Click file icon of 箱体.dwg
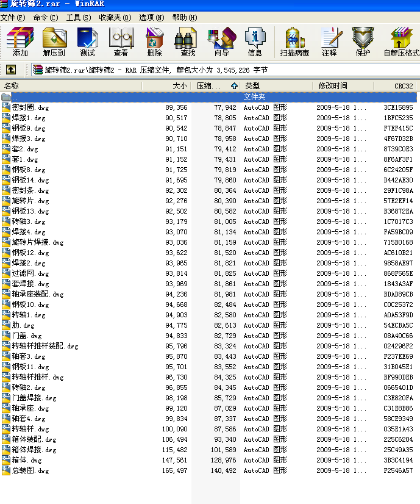The width and height of the screenshot is (420, 504). pos(5,460)
